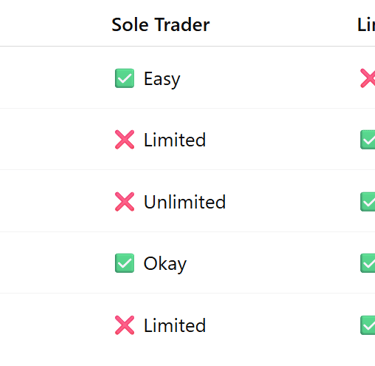Click the green checkmark beside Easy
Image resolution: width=375 pixels, height=366 pixels.
pyautogui.click(x=124, y=78)
